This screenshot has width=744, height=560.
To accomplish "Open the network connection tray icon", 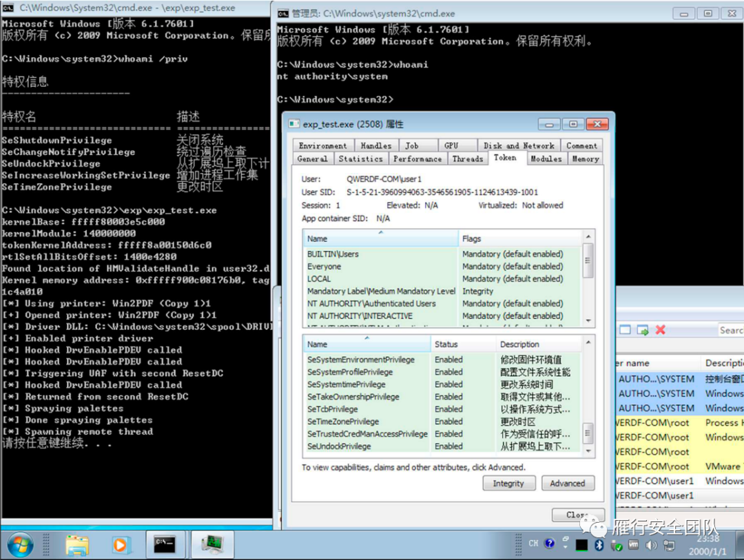I will tap(669, 546).
